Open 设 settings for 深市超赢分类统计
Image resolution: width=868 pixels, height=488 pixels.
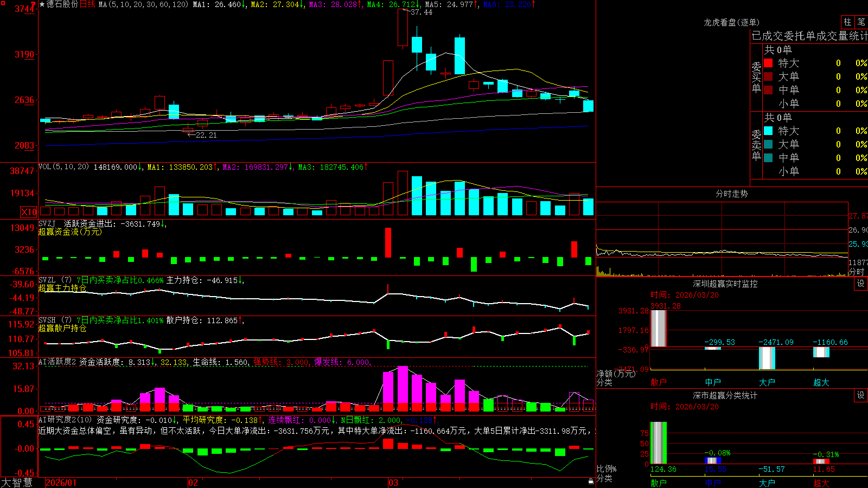click(x=861, y=395)
